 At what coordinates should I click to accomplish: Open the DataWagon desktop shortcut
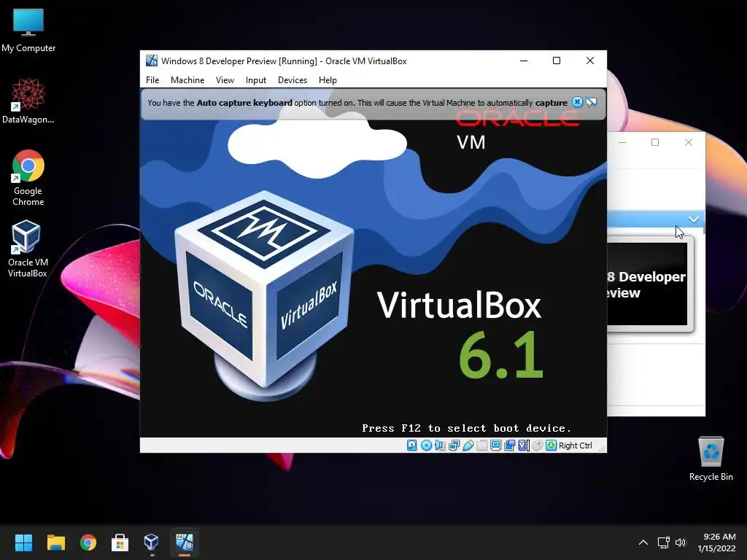(x=28, y=101)
